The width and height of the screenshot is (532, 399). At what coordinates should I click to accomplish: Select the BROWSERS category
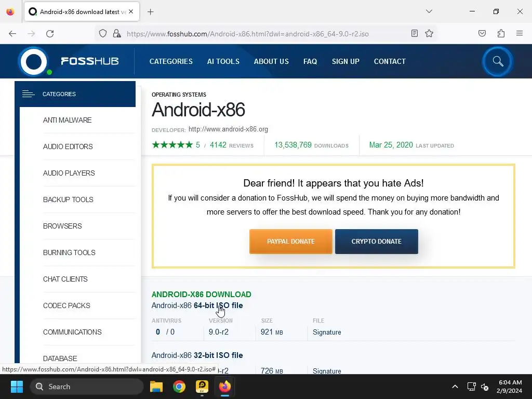coord(62,226)
